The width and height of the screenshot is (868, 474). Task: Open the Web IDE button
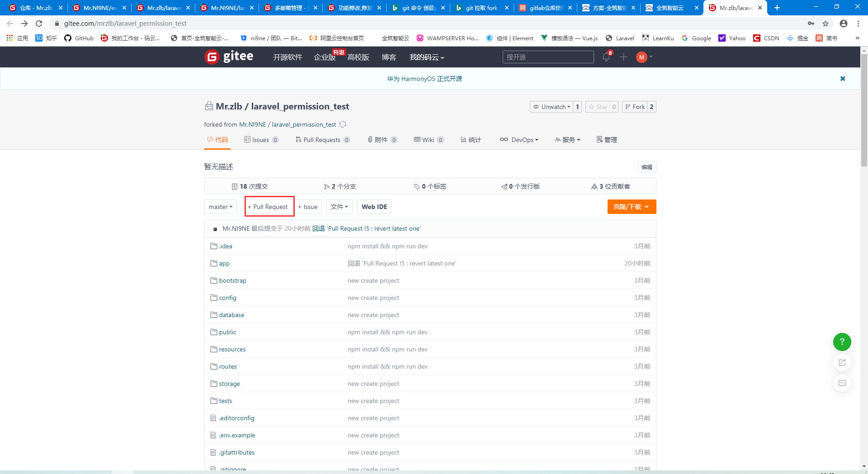coord(374,207)
